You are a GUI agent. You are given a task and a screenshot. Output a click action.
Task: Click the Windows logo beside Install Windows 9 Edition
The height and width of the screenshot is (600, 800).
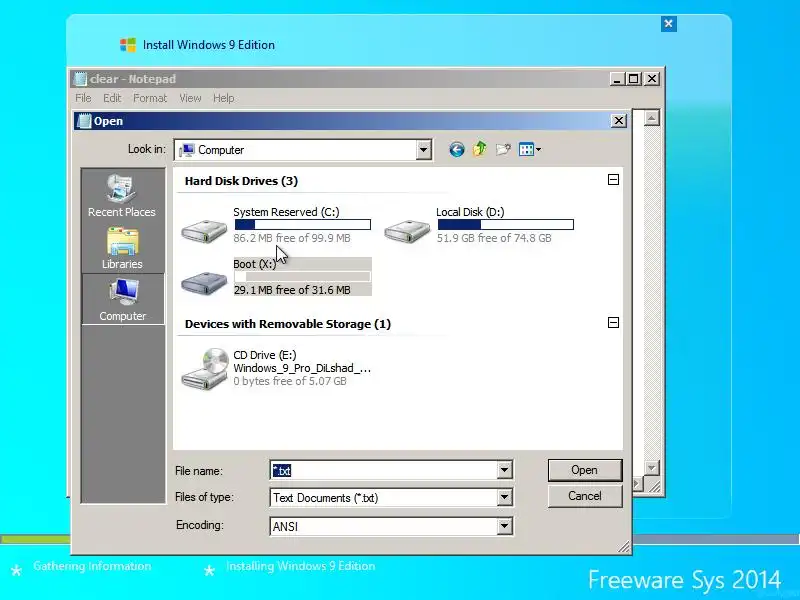128,45
